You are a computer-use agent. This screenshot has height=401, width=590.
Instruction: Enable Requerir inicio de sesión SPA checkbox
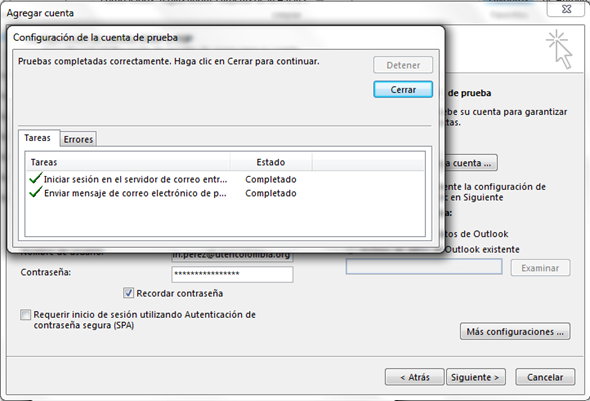point(26,314)
